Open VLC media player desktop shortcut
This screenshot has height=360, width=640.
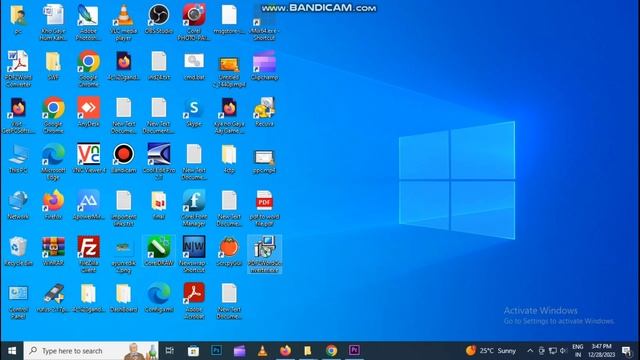pos(123,22)
